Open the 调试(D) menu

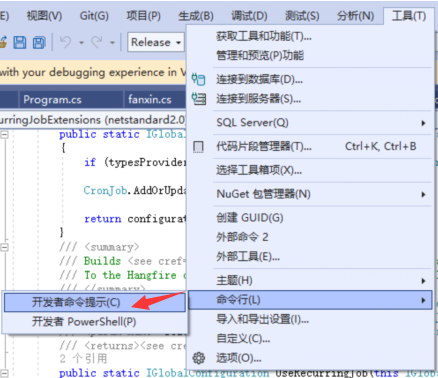pos(249,16)
